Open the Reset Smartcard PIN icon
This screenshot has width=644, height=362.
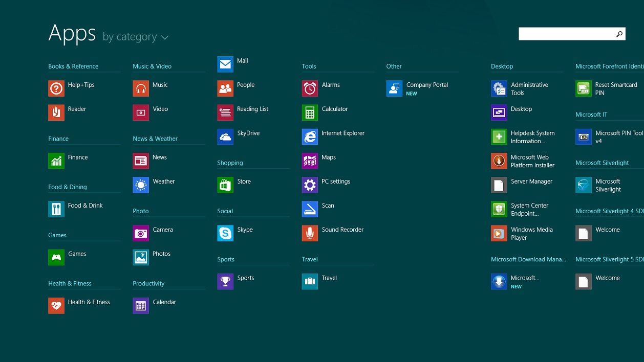click(x=584, y=88)
